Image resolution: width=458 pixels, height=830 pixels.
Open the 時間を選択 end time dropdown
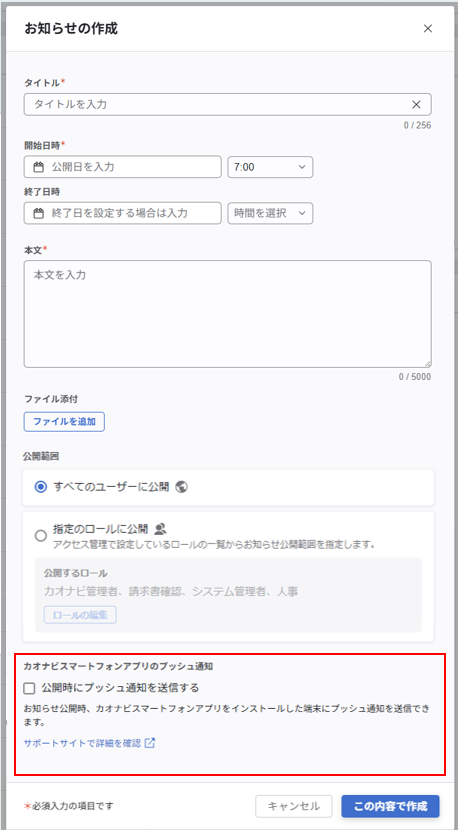[270, 213]
